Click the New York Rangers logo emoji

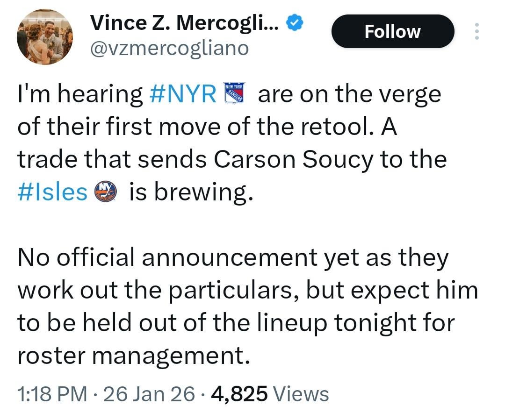pyautogui.click(x=234, y=92)
